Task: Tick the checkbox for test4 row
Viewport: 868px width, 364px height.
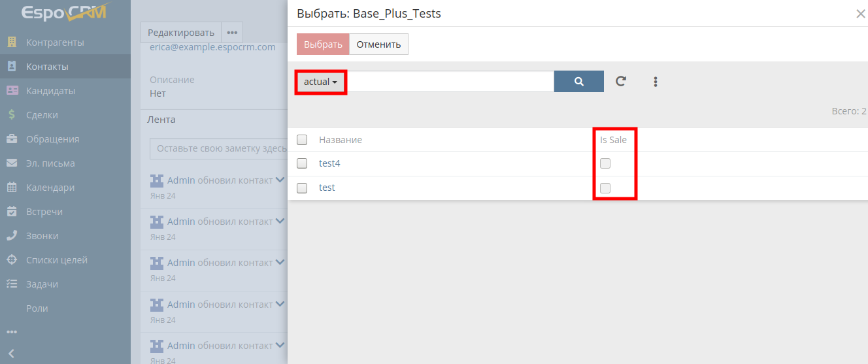Action: (302, 163)
